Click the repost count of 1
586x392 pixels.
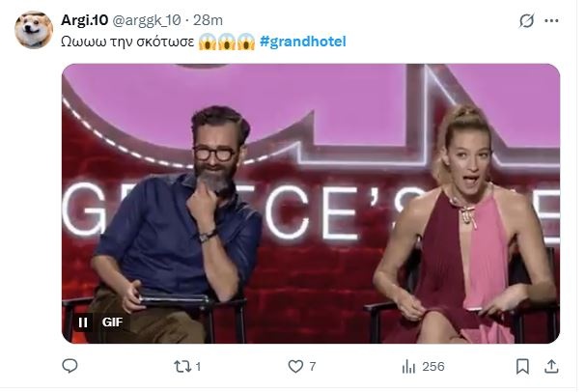tap(198, 367)
